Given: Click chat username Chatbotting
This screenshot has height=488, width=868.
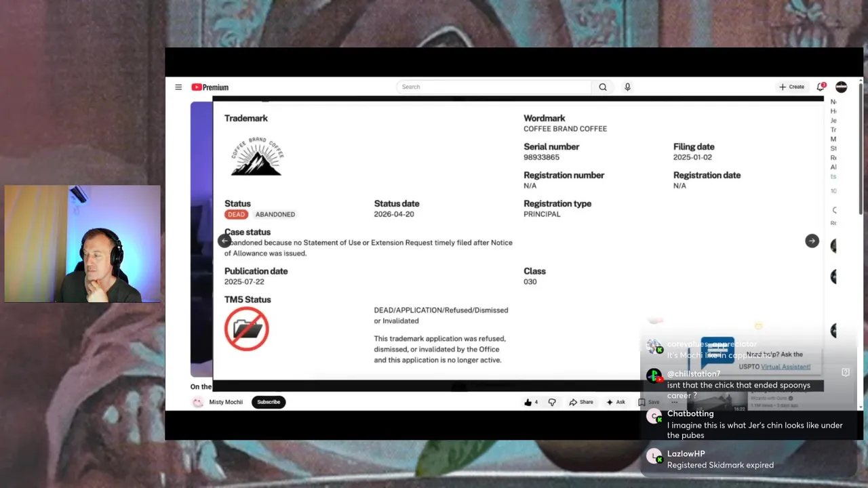Looking at the screenshot, I should (690, 413).
